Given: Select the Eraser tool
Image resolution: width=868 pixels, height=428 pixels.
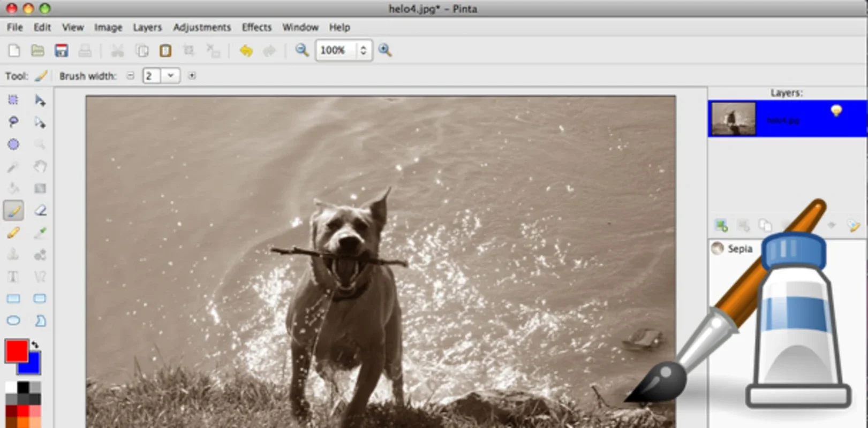Looking at the screenshot, I should (40, 211).
